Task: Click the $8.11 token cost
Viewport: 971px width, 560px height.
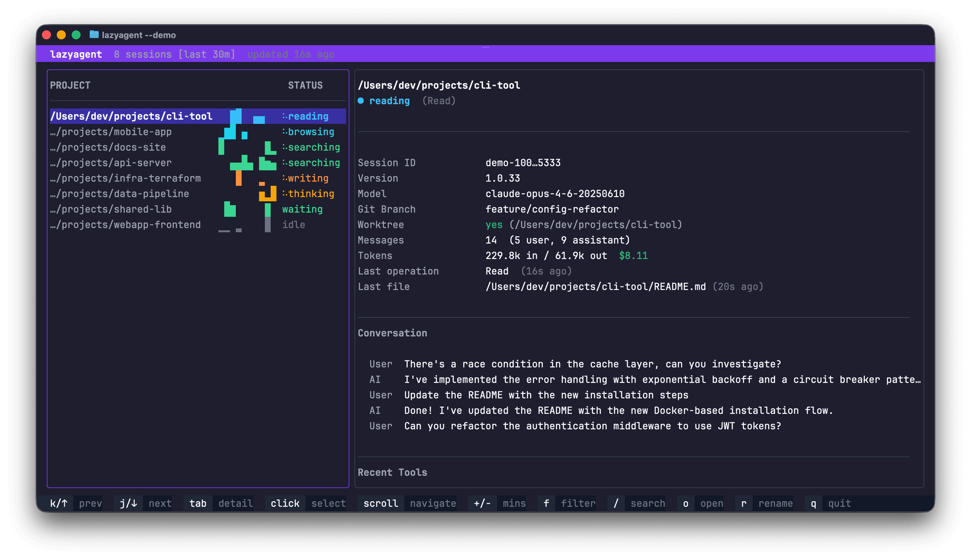Action: pyautogui.click(x=633, y=255)
